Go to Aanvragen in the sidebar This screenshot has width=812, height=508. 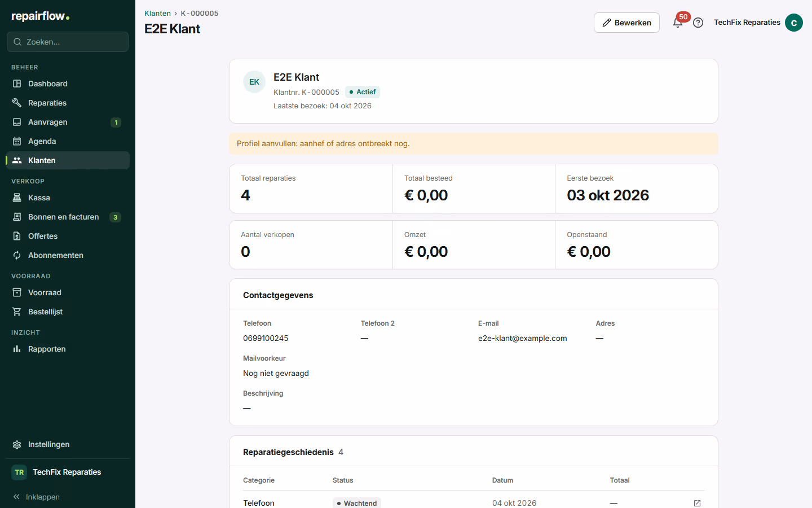pyautogui.click(x=68, y=122)
